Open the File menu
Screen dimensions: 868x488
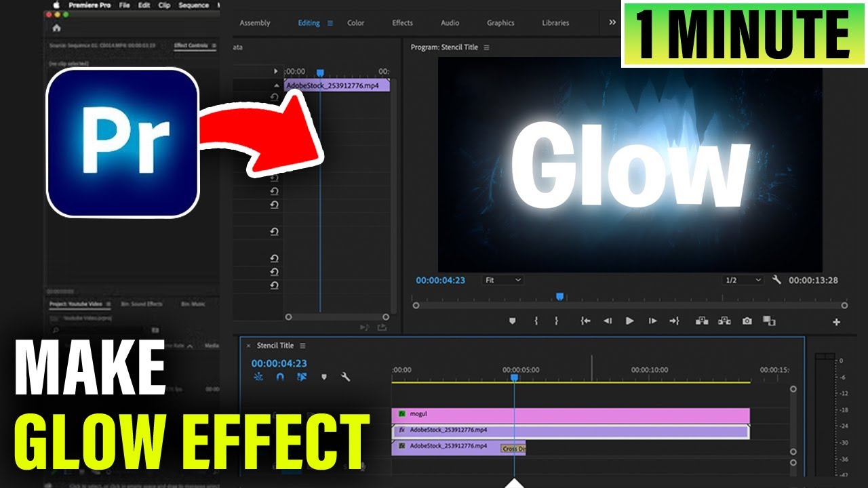(124, 5)
